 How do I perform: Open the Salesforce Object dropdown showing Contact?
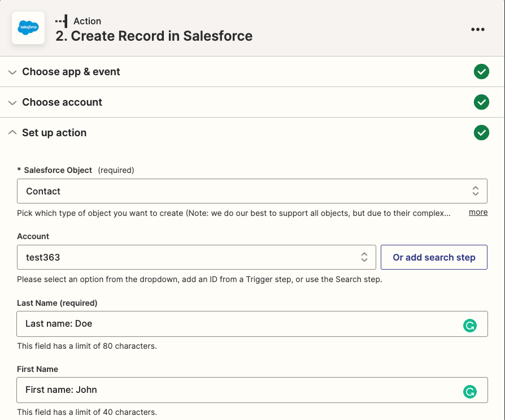coord(252,191)
